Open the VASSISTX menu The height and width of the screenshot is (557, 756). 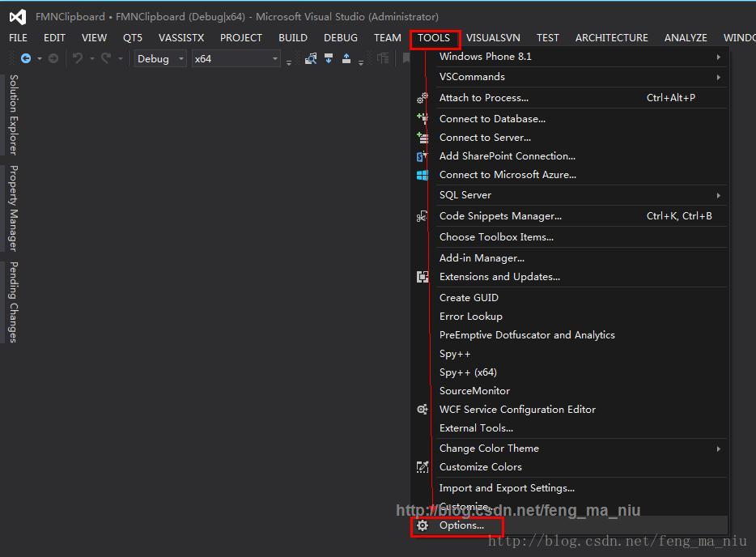[x=181, y=37]
